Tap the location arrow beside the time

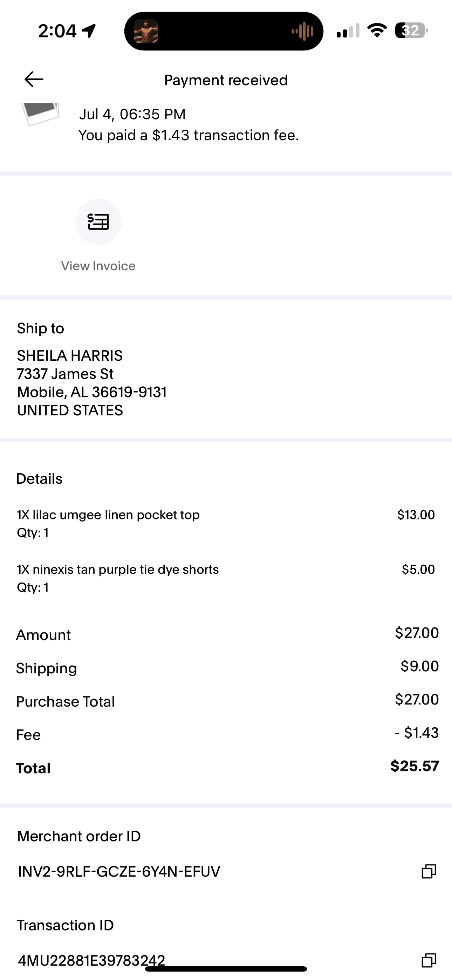[89, 31]
